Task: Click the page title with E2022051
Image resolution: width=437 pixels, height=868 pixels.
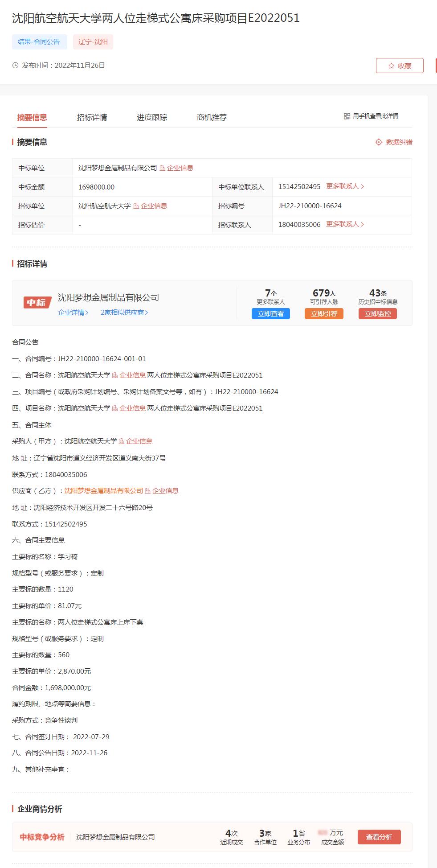Action: [x=156, y=18]
